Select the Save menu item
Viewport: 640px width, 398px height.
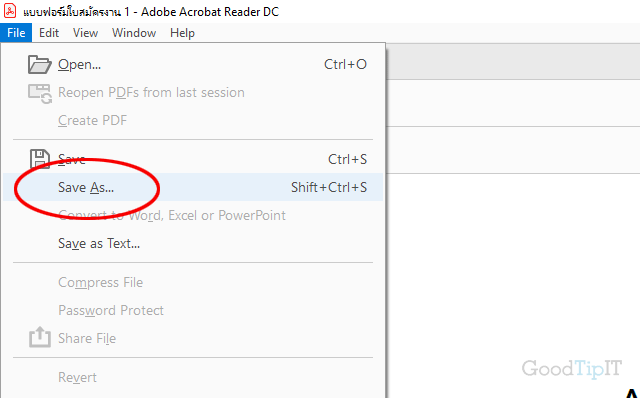click(193, 159)
